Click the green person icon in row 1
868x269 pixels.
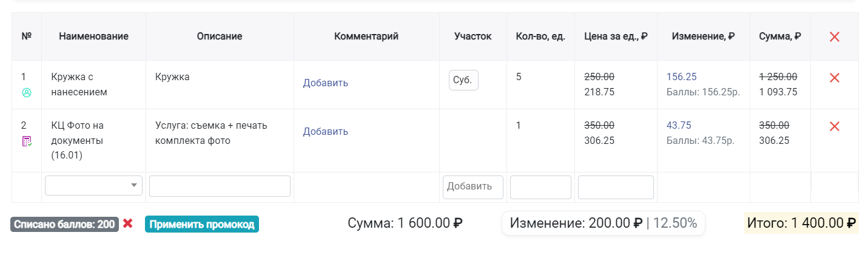(26, 93)
